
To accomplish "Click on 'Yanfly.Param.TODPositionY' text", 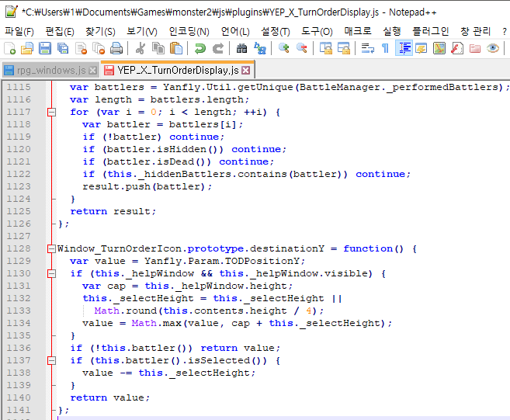I will [x=222, y=262].
